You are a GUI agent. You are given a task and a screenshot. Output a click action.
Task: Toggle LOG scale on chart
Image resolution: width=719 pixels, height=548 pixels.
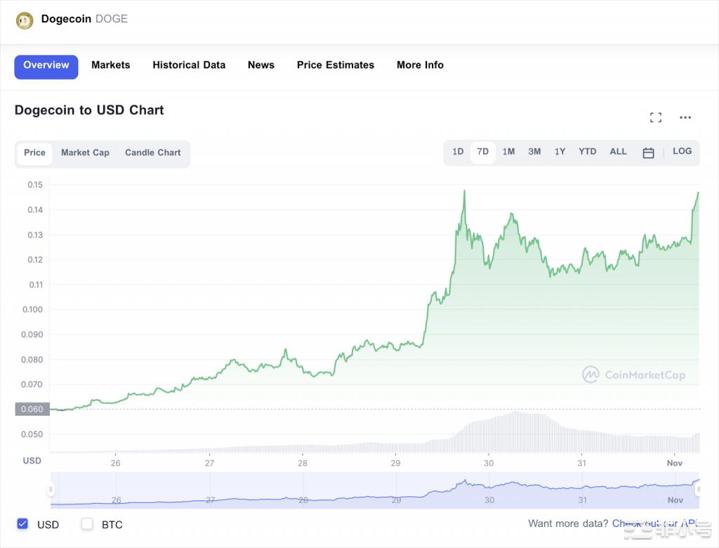point(682,152)
